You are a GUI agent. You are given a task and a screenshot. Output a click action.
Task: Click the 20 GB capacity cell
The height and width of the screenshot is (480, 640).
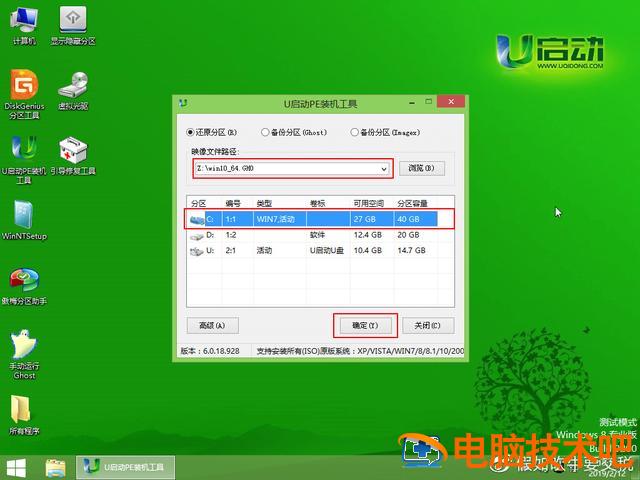click(408, 235)
